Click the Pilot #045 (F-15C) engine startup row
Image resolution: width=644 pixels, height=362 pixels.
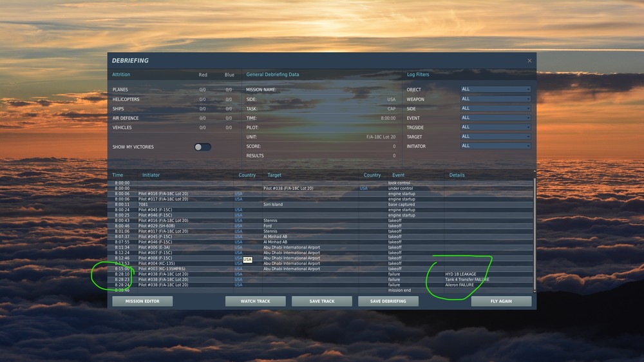click(321, 209)
